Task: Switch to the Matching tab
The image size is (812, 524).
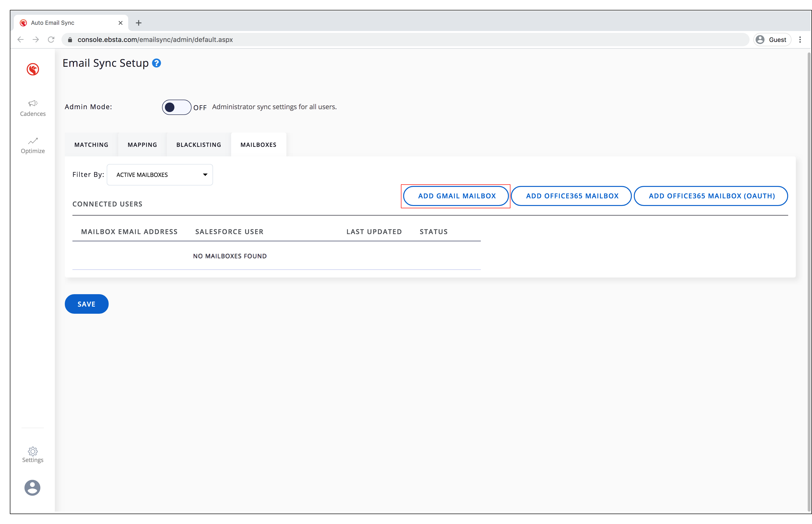Action: (91, 145)
